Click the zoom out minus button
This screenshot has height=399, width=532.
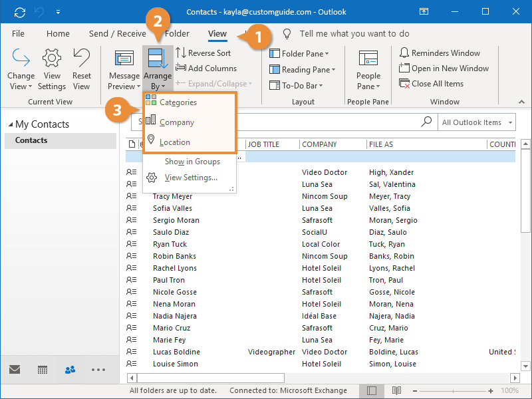tap(414, 391)
